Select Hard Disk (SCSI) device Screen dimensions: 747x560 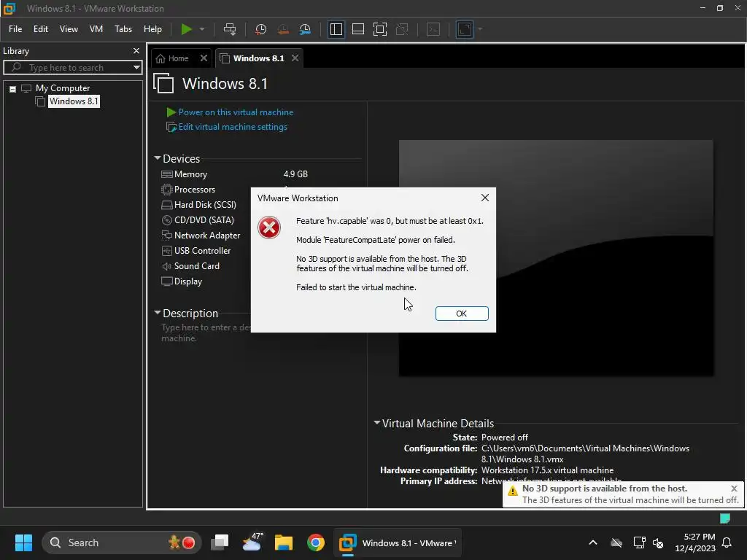206,205
